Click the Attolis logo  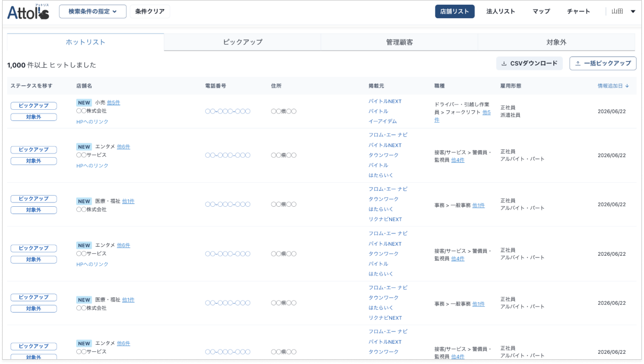[x=28, y=12]
